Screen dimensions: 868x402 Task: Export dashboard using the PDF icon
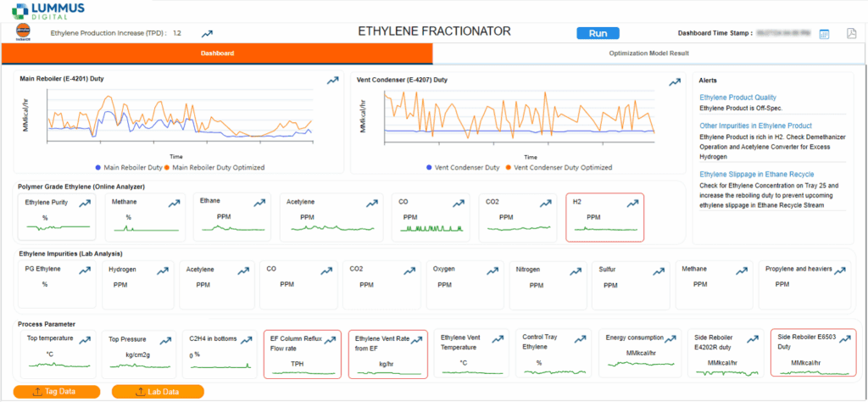pyautogui.click(x=851, y=33)
